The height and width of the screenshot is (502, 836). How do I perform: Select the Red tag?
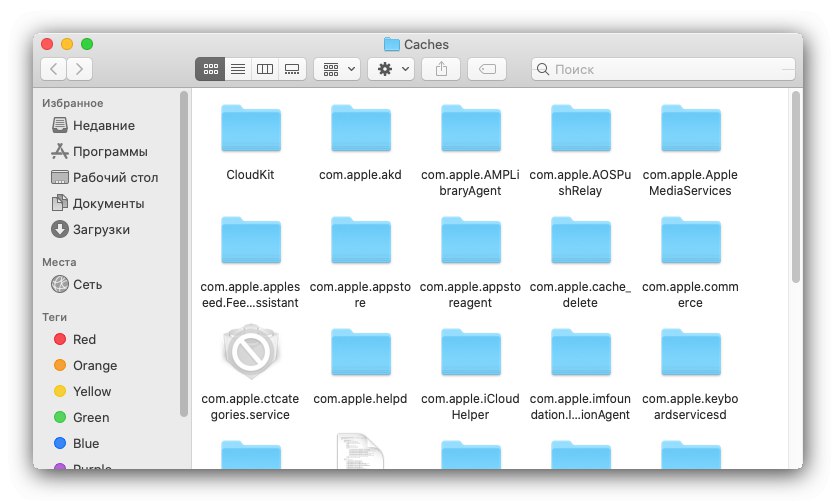(75, 340)
